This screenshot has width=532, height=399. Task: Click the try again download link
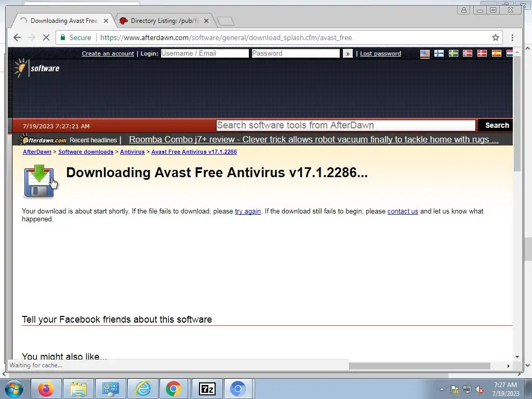(x=248, y=211)
